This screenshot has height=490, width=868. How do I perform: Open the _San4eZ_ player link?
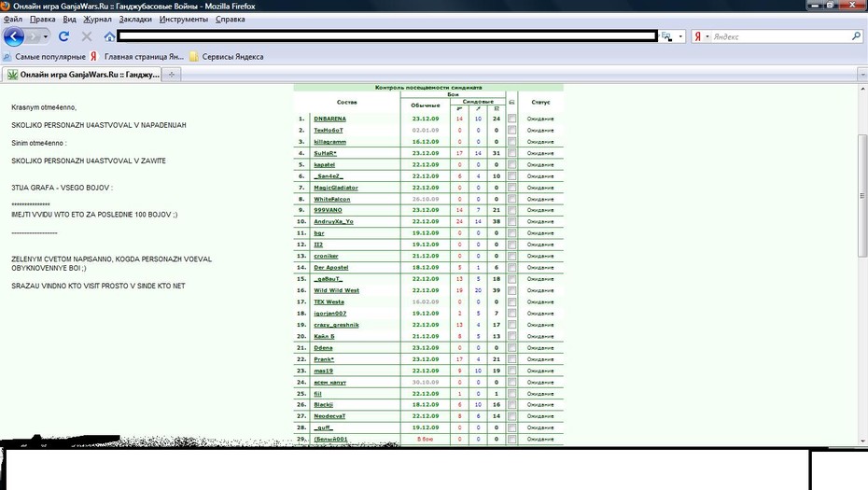tap(329, 176)
